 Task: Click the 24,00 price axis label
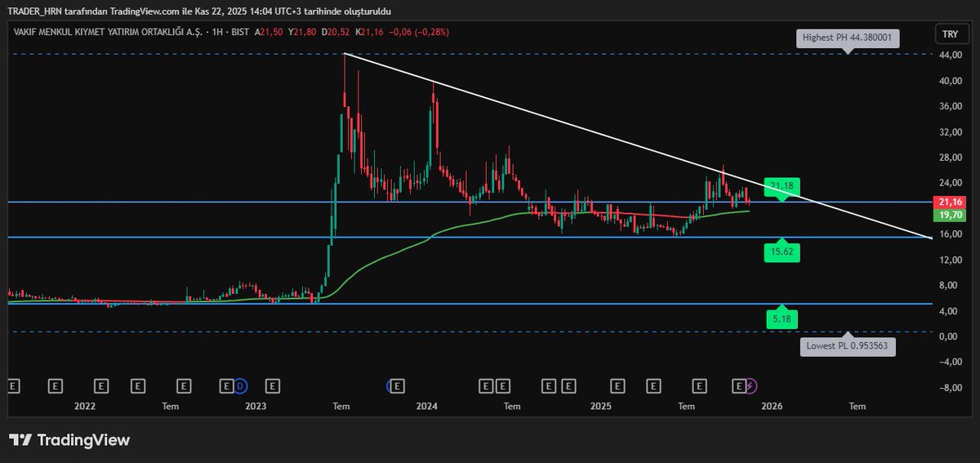(949, 183)
